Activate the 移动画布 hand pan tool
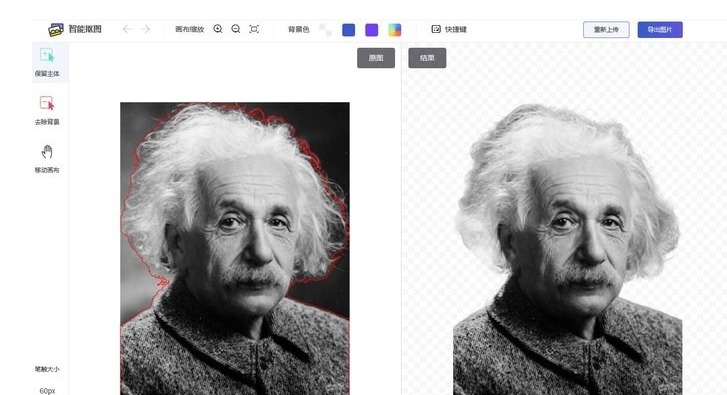727x395 pixels. pos(47,159)
